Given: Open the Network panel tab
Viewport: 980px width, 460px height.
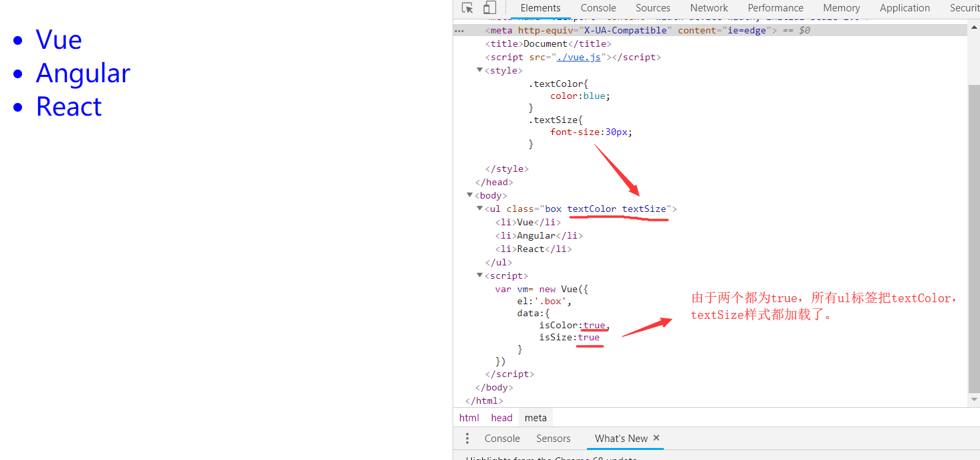Looking at the screenshot, I should click(x=709, y=8).
